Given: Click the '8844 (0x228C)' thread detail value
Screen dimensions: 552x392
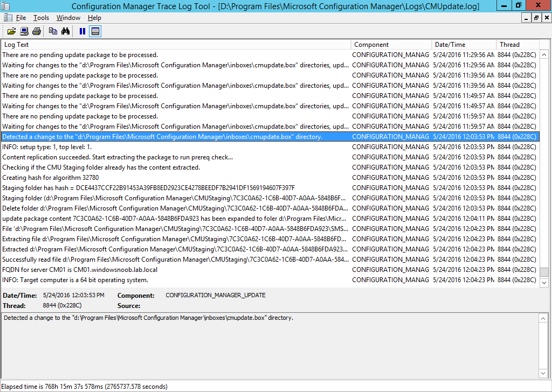Looking at the screenshot, I should pos(63,305).
